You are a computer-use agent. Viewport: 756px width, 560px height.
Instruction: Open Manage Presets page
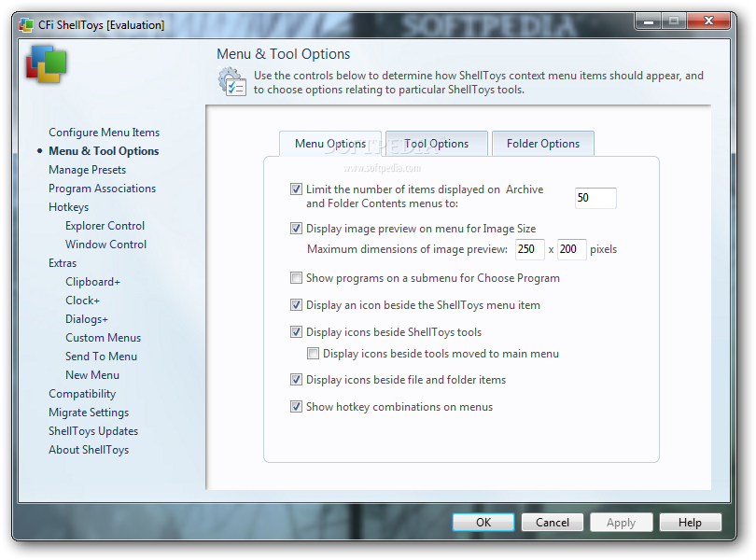(x=88, y=170)
